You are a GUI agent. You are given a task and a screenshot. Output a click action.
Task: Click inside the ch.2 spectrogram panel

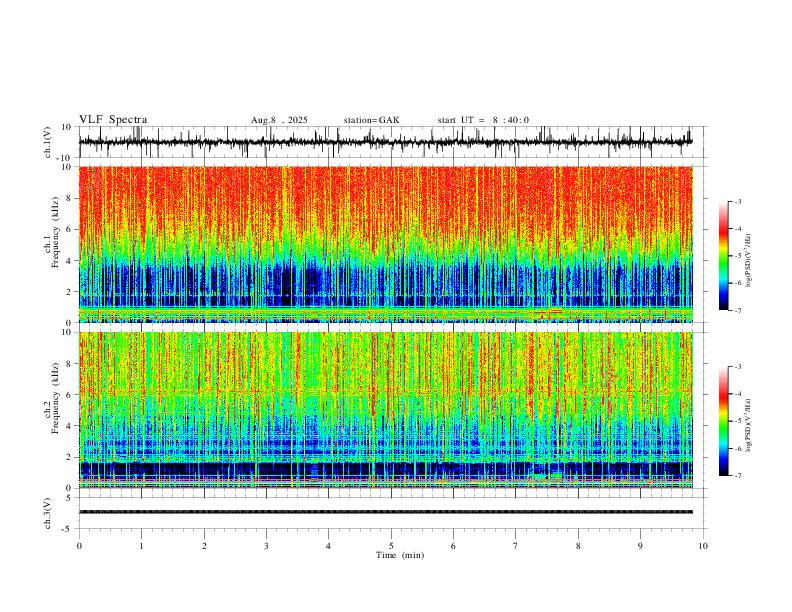click(x=385, y=410)
